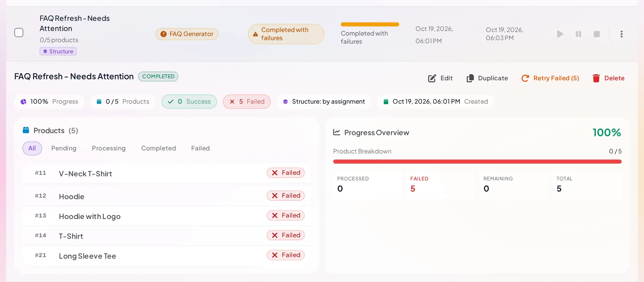The image size is (644, 282).
Task: Open the three-dot more options menu
Action: point(621,34)
